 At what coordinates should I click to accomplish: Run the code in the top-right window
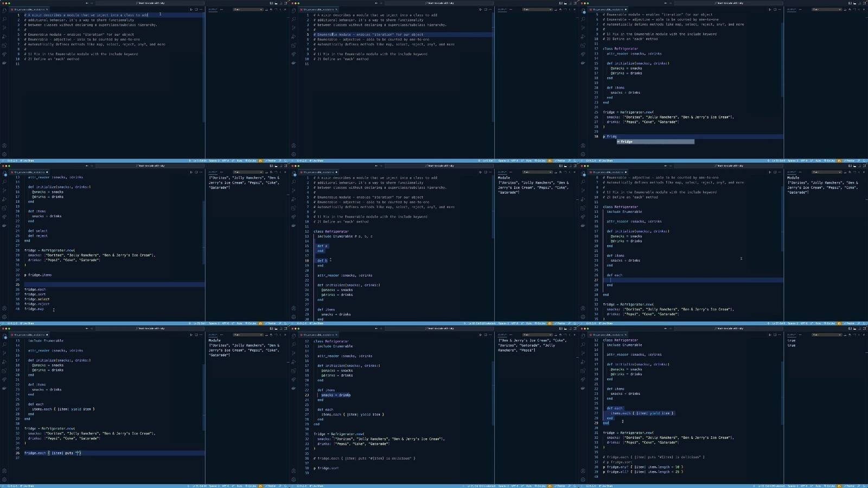770,9
